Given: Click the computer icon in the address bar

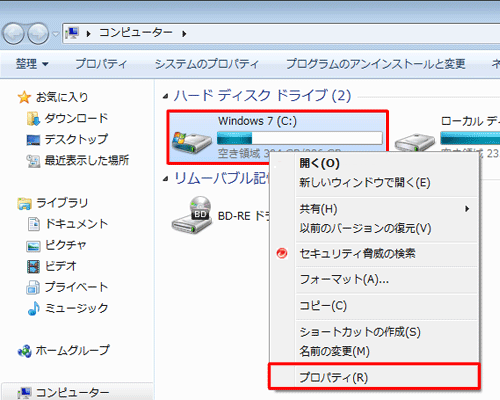Looking at the screenshot, I should 72,33.
